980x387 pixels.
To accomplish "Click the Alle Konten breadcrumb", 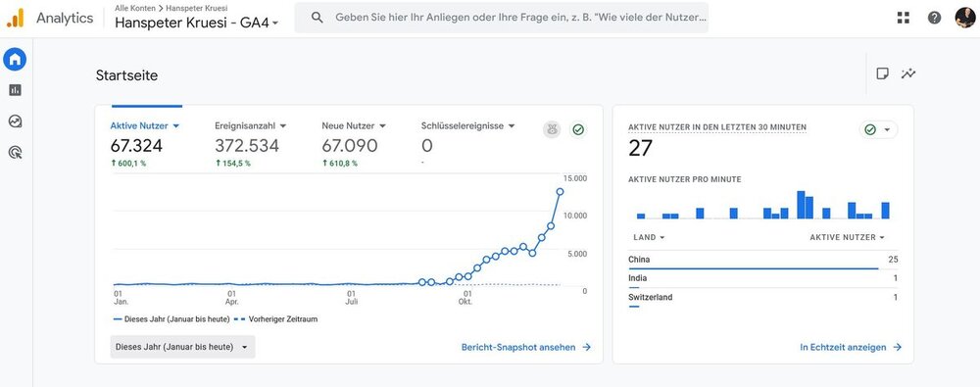I will pyautogui.click(x=134, y=8).
